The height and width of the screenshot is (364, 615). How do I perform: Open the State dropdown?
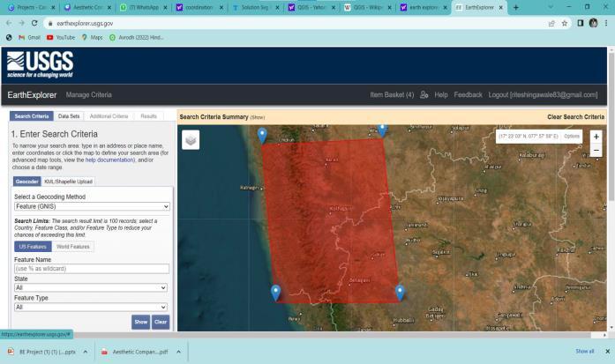(91, 287)
